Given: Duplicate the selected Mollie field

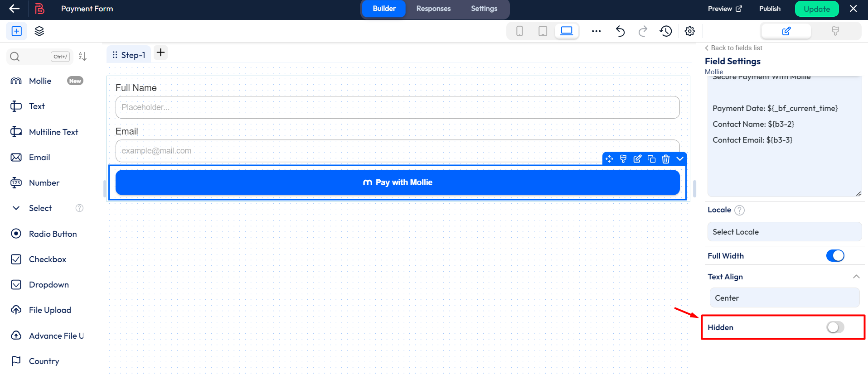Looking at the screenshot, I should point(651,159).
